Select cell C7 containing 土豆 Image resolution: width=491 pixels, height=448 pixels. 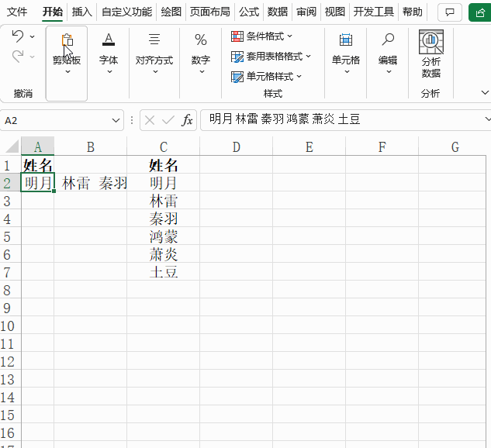tap(164, 272)
